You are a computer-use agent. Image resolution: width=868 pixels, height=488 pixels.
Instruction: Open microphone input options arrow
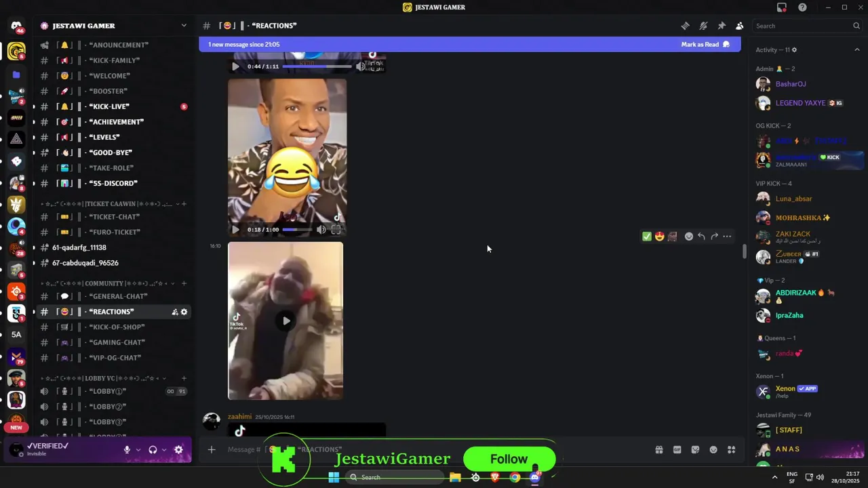click(138, 449)
